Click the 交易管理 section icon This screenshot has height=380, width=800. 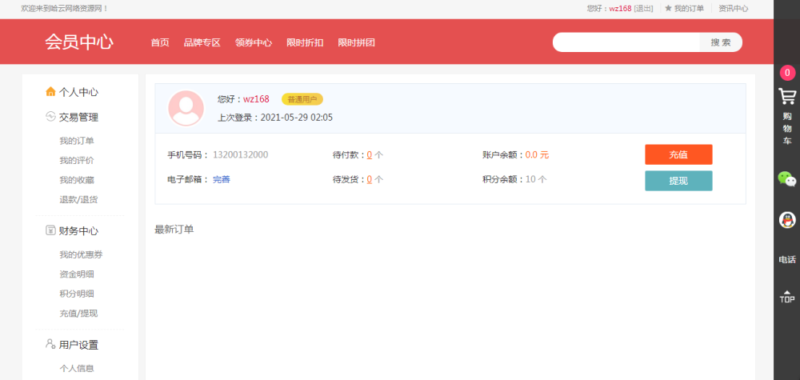pyautogui.click(x=50, y=117)
